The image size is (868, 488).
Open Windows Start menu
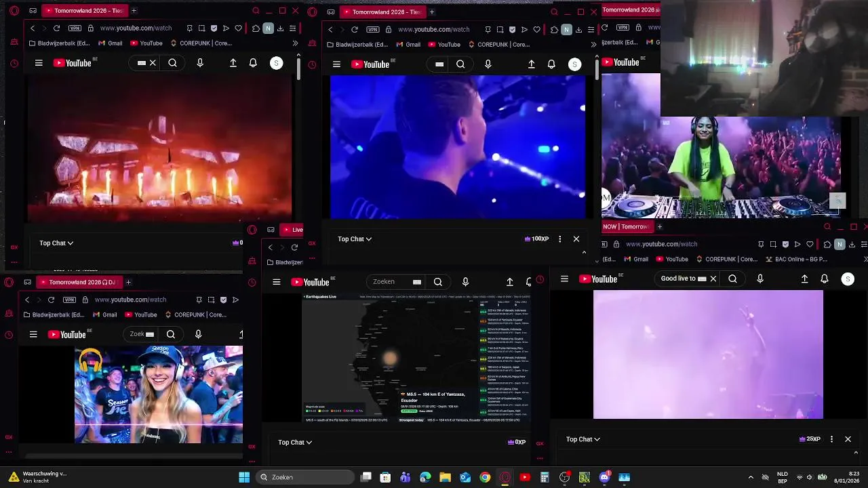(244, 477)
